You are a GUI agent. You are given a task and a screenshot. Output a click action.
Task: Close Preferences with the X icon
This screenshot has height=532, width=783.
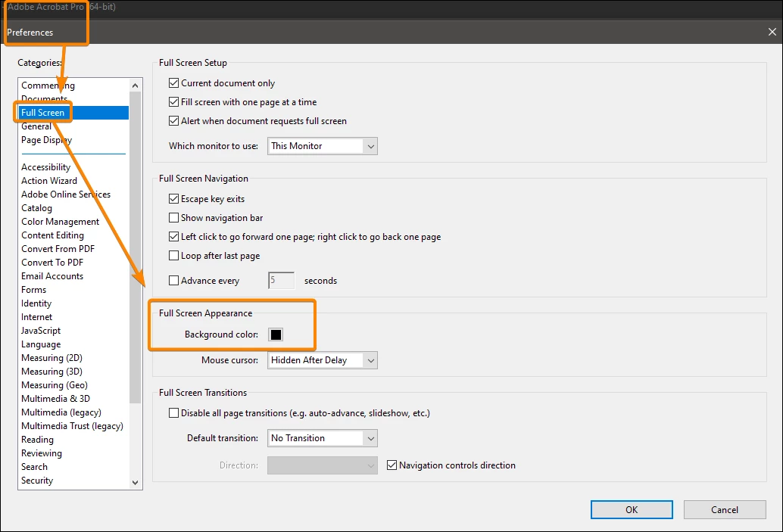(x=772, y=32)
